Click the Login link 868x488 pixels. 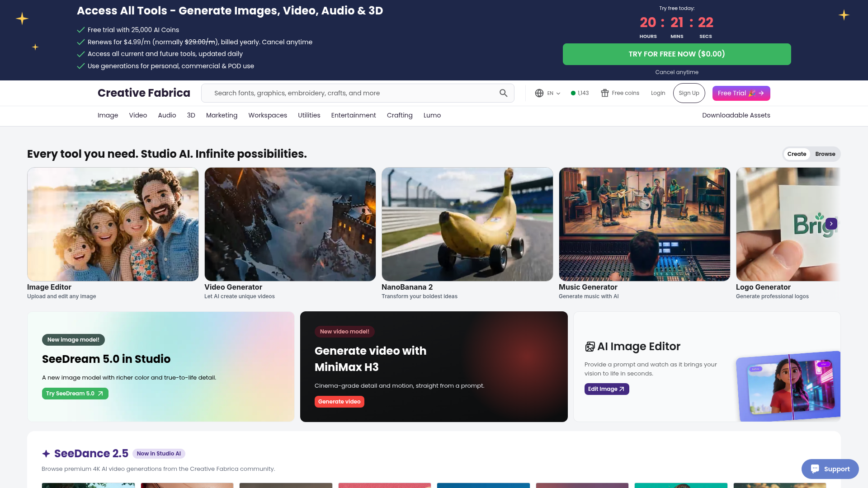click(x=658, y=93)
